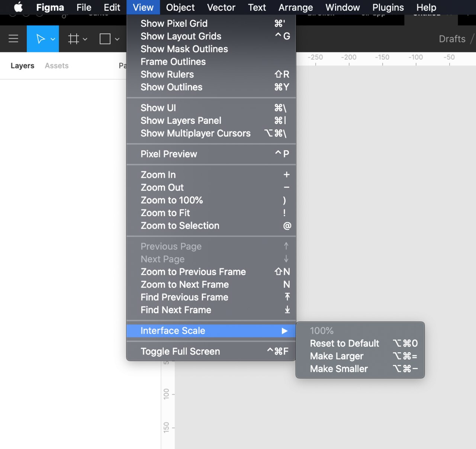Choose Zoom to Next Frame
This screenshot has width=476, height=449.
click(211, 285)
